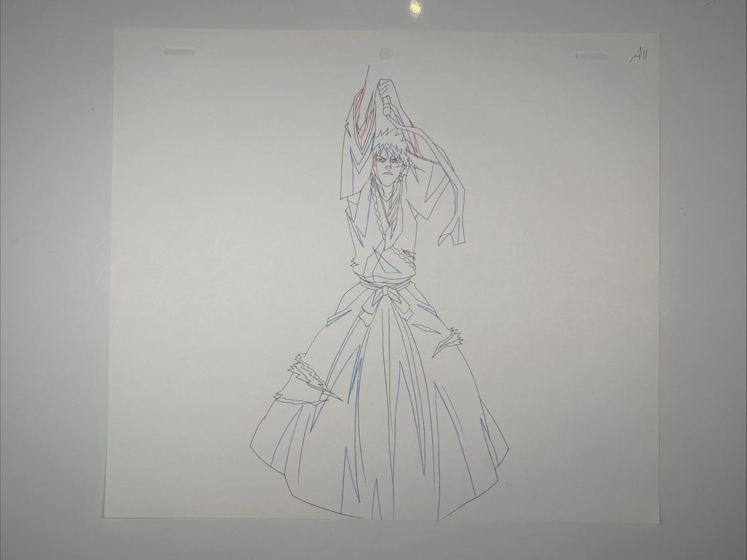
Task: Click the light reflection above the paper
Action: click(415, 7)
